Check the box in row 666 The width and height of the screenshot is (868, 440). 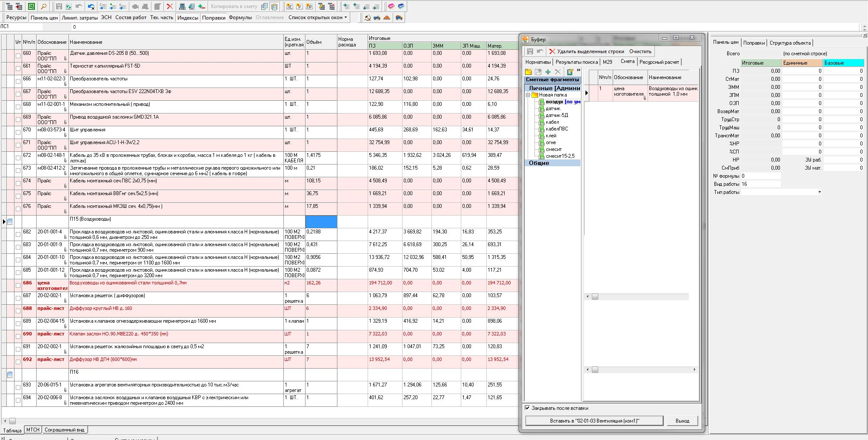(x=18, y=81)
